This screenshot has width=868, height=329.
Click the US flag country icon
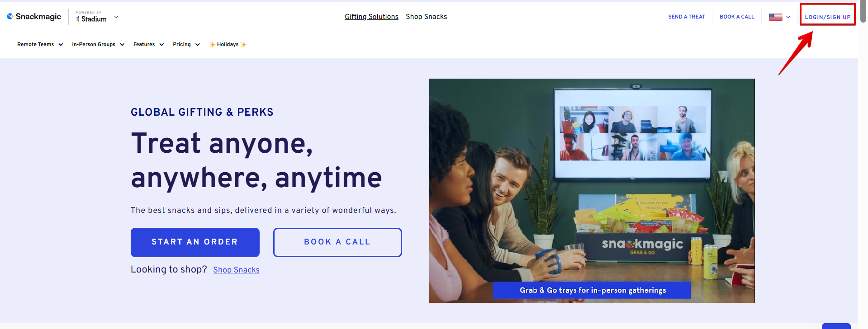pyautogui.click(x=775, y=17)
